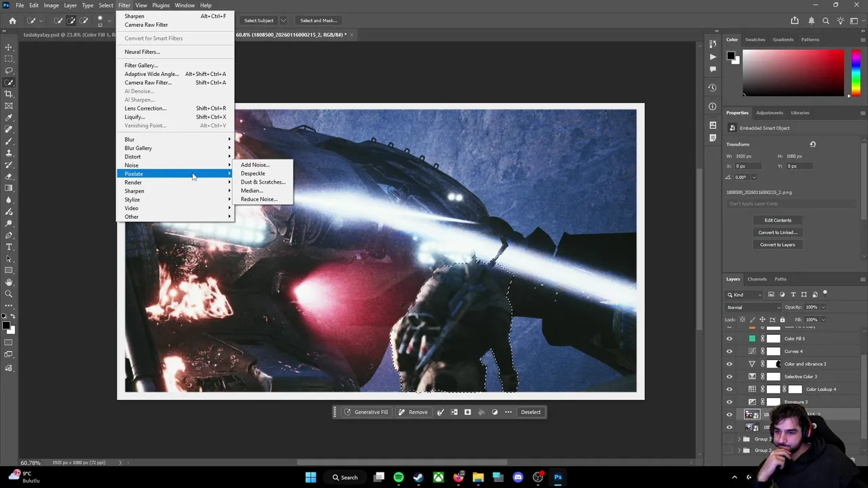Select the Eraser tool

click(9, 176)
